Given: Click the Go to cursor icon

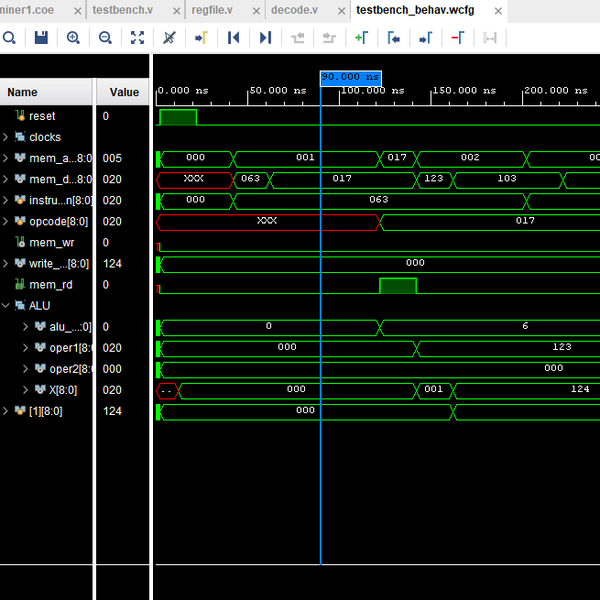Looking at the screenshot, I should (201, 38).
